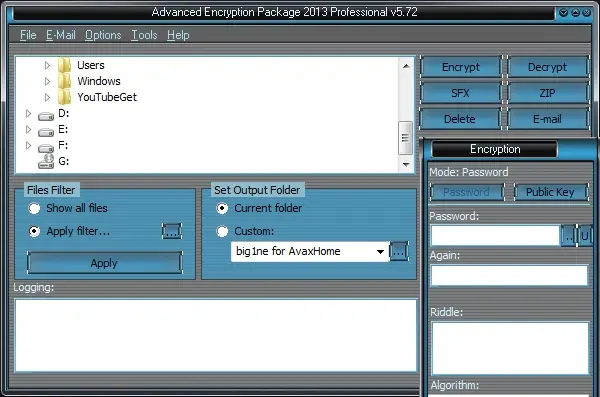
Task: Click the Encrypt button
Action: coord(461,67)
